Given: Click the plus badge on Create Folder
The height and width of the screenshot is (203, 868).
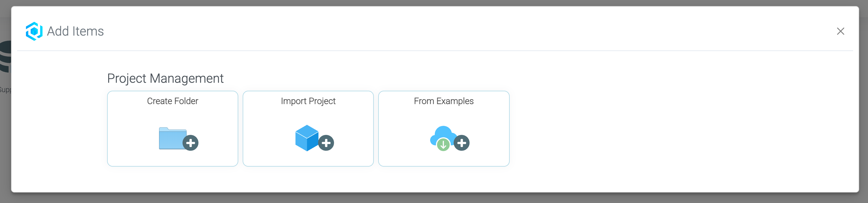Looking at the screenshot, I should point(191,143).
